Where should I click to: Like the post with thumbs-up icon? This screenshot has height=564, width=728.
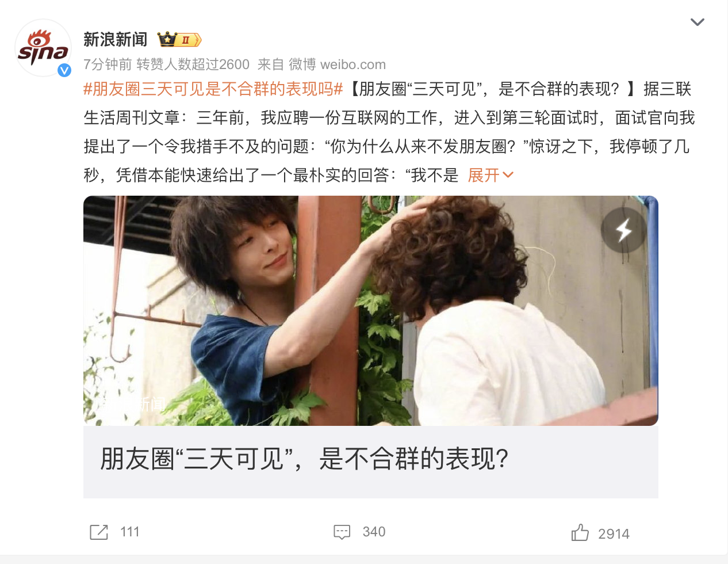[580, 532]
